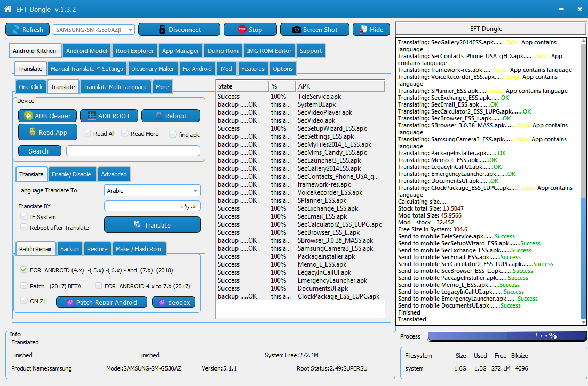588x386 pixels.
Task: Open Support tab
Action: pyautogui.click(x=311, y=51)
